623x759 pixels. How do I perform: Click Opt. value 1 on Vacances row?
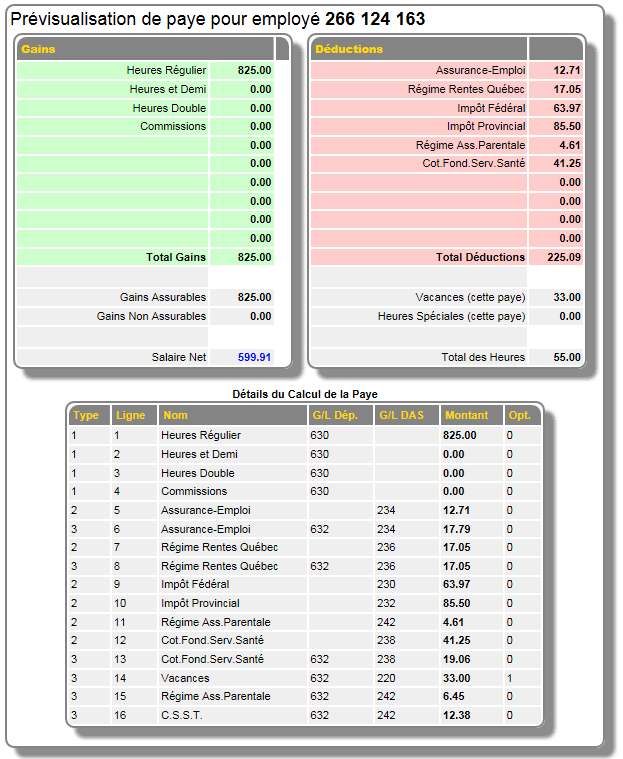(x=509, y=678)
